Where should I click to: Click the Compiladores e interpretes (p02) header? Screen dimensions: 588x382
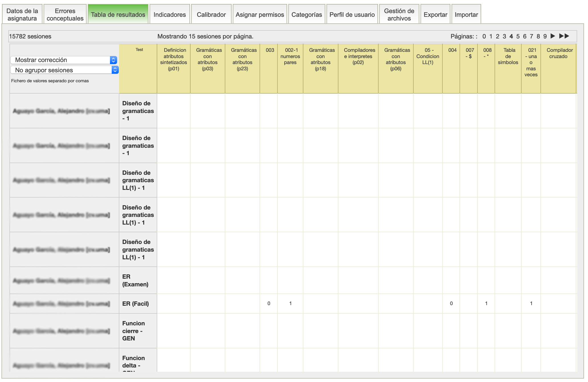coord(358,56)
